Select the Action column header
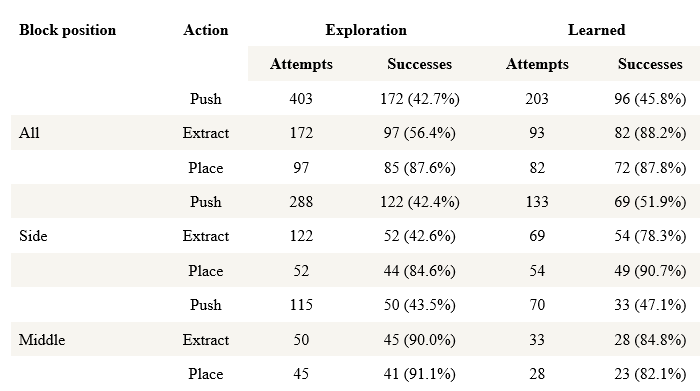The height and width of the screenshot is (391, 700). [x=205, y=30]
